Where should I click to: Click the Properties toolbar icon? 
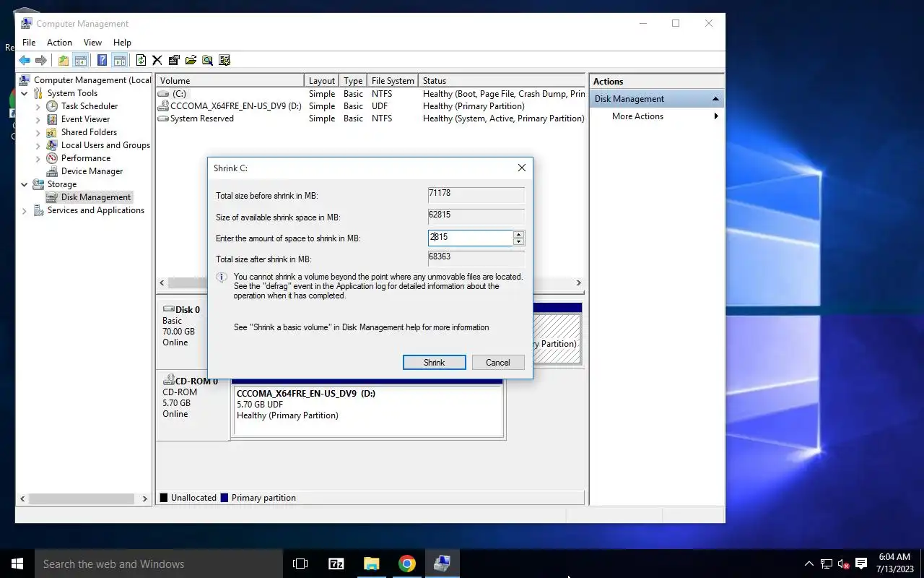[x=174, y=61]
